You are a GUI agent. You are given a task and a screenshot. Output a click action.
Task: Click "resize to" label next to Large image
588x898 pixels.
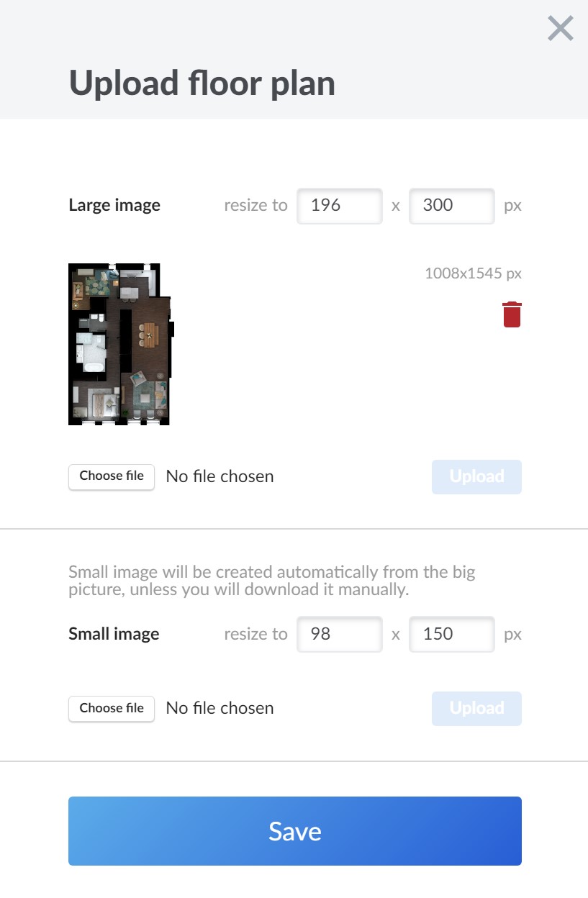(x=255, y=206)
